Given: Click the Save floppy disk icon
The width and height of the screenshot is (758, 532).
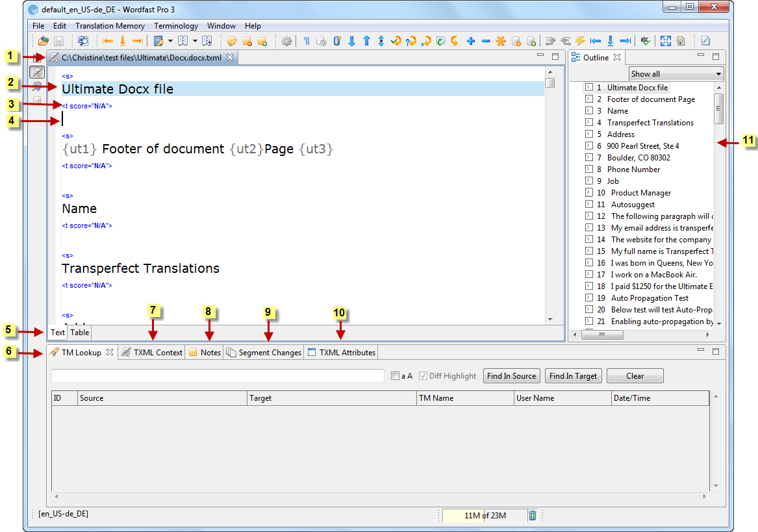Looking at the screenshot, I should (58, 41).
